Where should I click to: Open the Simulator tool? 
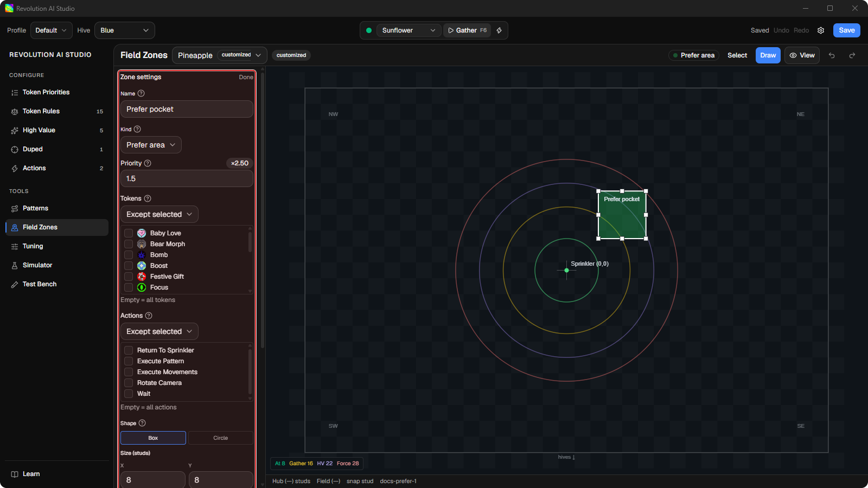57,265
